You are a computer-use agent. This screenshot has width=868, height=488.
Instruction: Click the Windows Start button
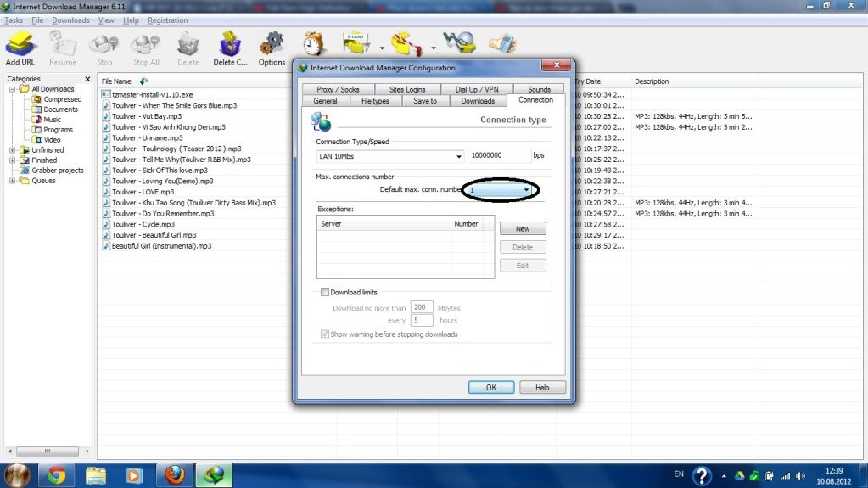(17, 475)
